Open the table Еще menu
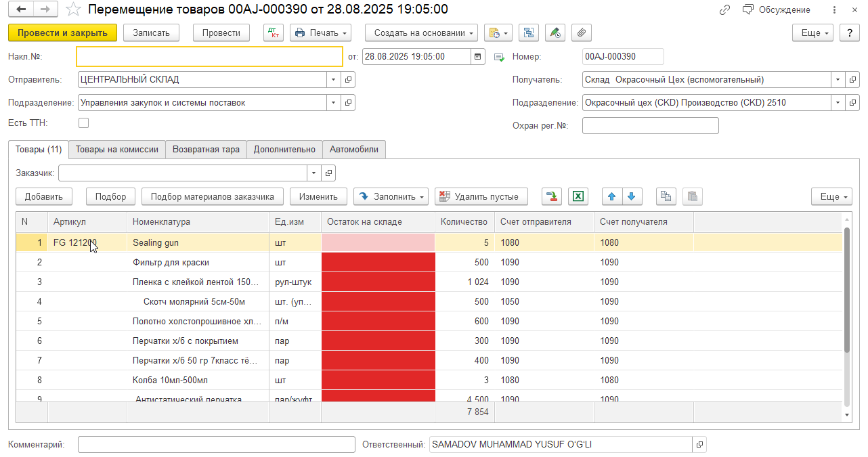Image resolution: width=868 pixels, height=457 pixels. (x=832, y=196)
